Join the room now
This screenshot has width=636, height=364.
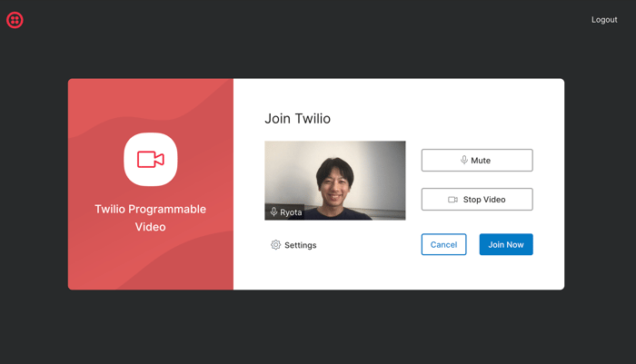point(506,244)
